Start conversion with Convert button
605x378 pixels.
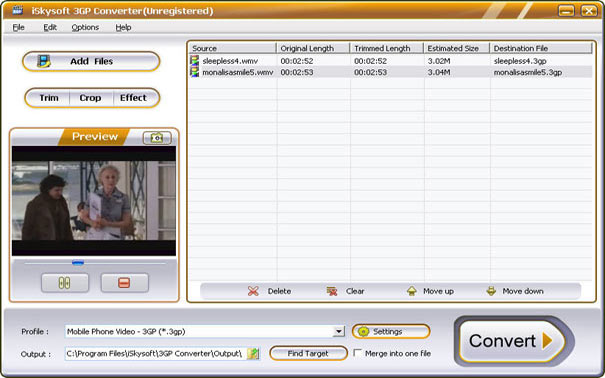(x=514, y=341)
